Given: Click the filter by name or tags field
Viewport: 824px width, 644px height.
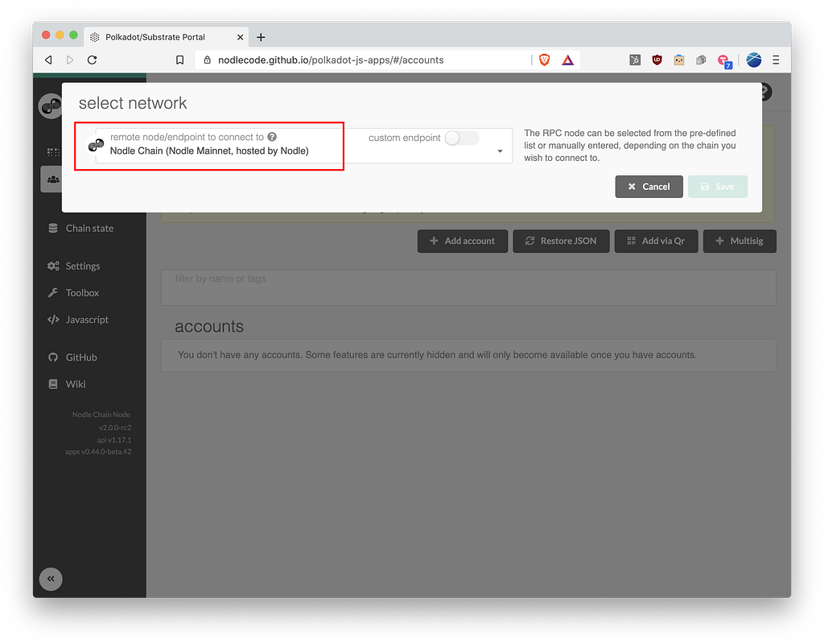Looking at the screenshot, I should tap(468, 287).
